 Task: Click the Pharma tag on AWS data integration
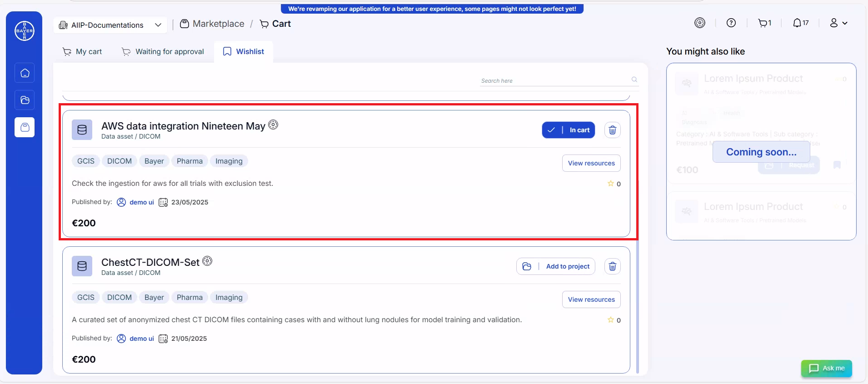190,161
